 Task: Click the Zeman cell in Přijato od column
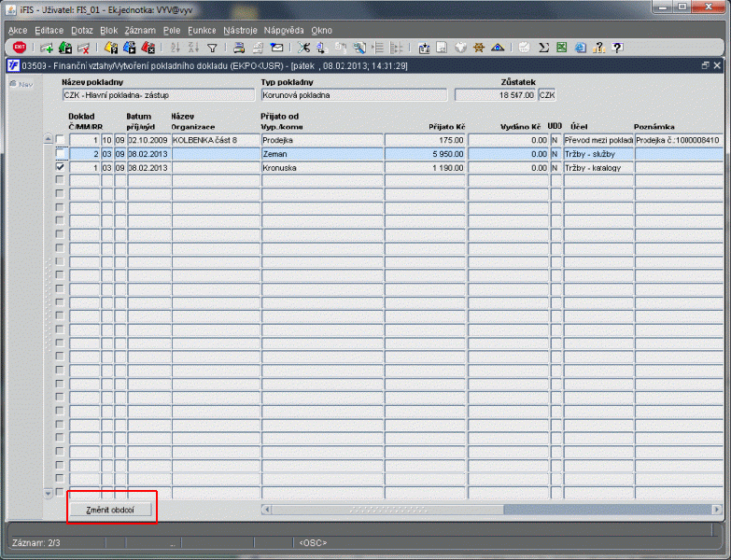(x=323, y=154)
